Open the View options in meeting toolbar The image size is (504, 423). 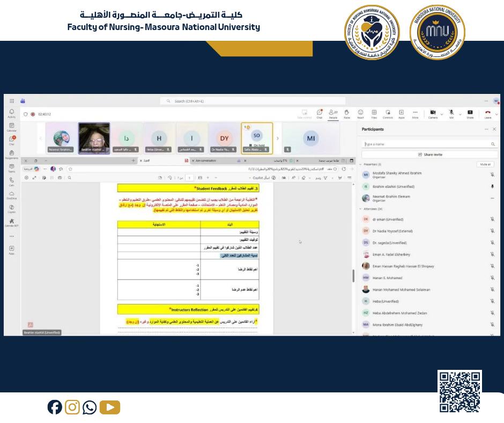click(375, 113)
